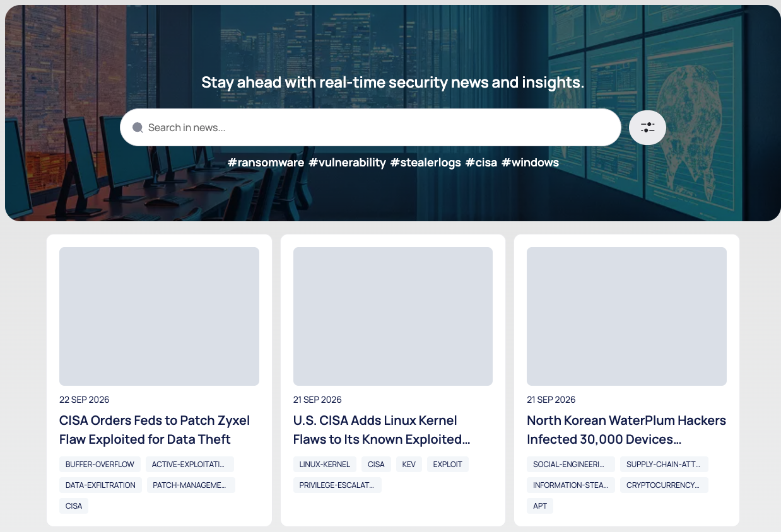Screen dimensions: 781x532
Task: Click the CISA tag on the Linux Kernel card
Action: (376, 465)
